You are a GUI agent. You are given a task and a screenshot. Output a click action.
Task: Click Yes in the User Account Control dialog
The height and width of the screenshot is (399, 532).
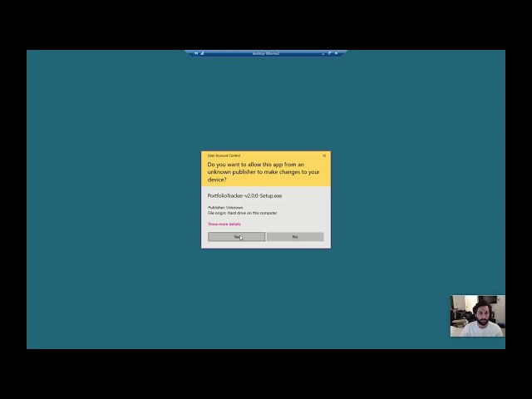click(236, 237)
